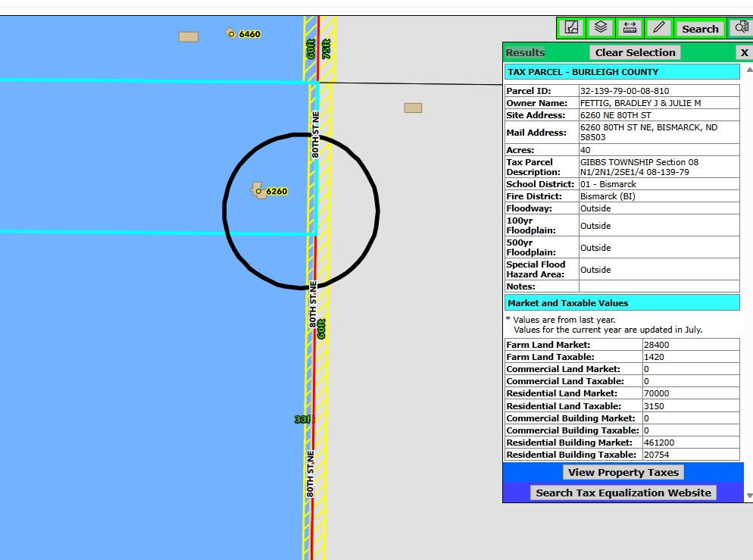This screenshot has height=560, width=753.
Task: Click the Parcel ID value field
Action: (x=658, y=91)
